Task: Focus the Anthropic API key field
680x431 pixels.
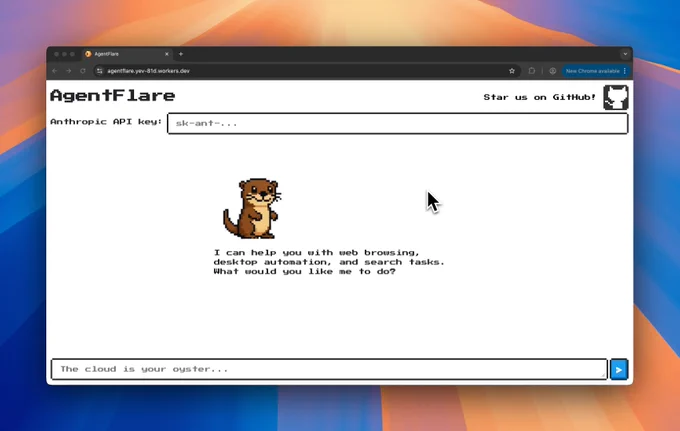Action: (x=398, y=124)
